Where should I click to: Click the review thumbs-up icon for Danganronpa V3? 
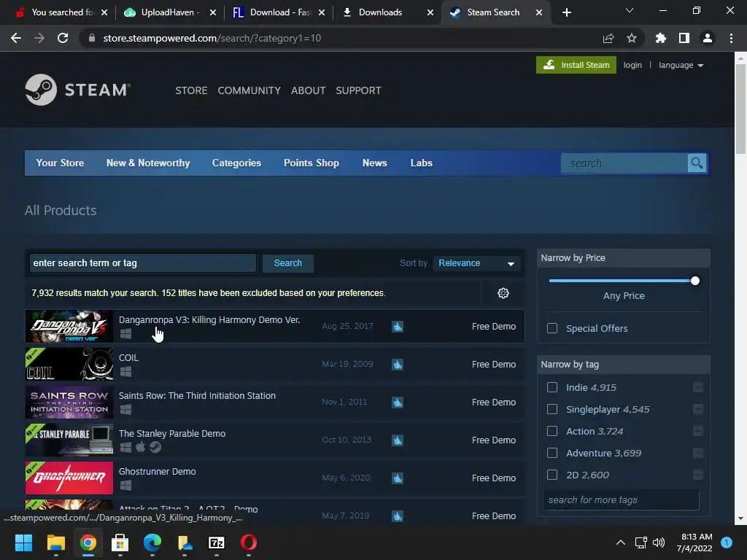point(398,326)
